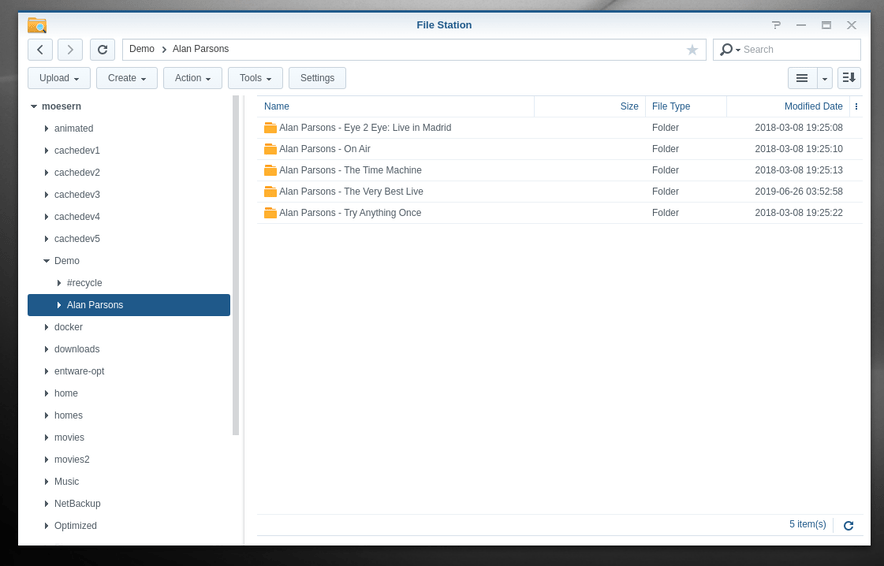Select the movies folder in tree

click(69, 437)
